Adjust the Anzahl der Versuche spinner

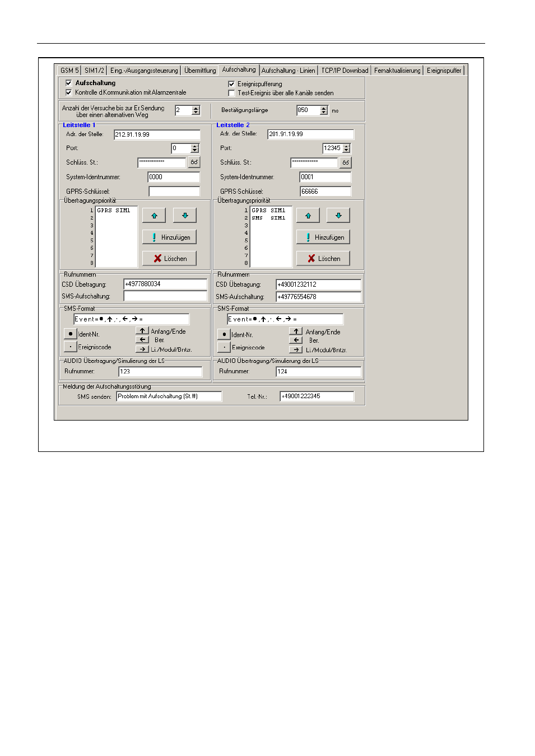[196, 110]
